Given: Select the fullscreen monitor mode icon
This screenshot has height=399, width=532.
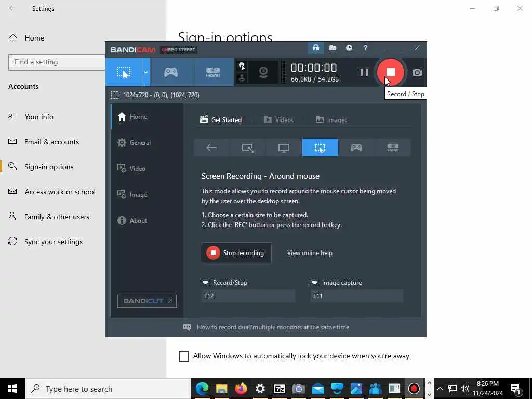Looking at the screenshot, I should click(284, 148).
